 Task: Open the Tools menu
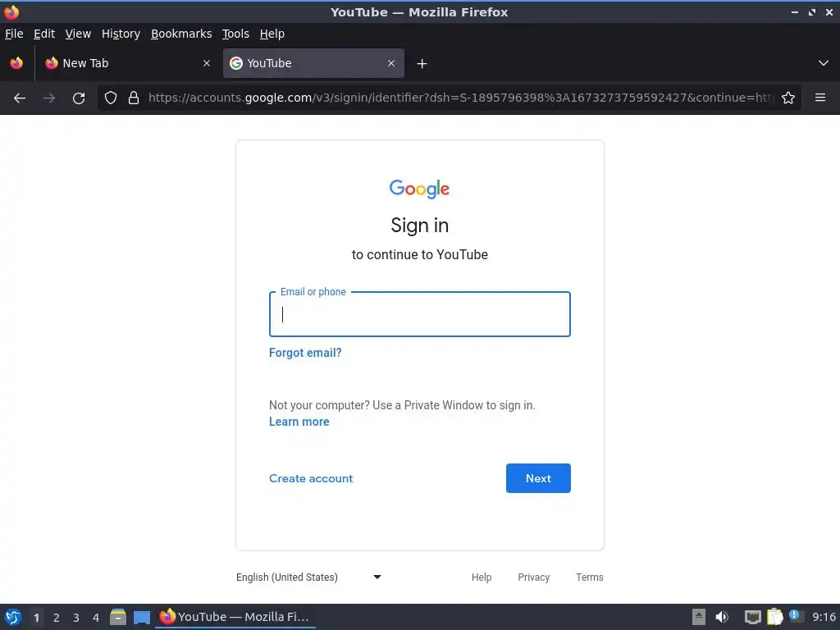[x=235, y=34]
